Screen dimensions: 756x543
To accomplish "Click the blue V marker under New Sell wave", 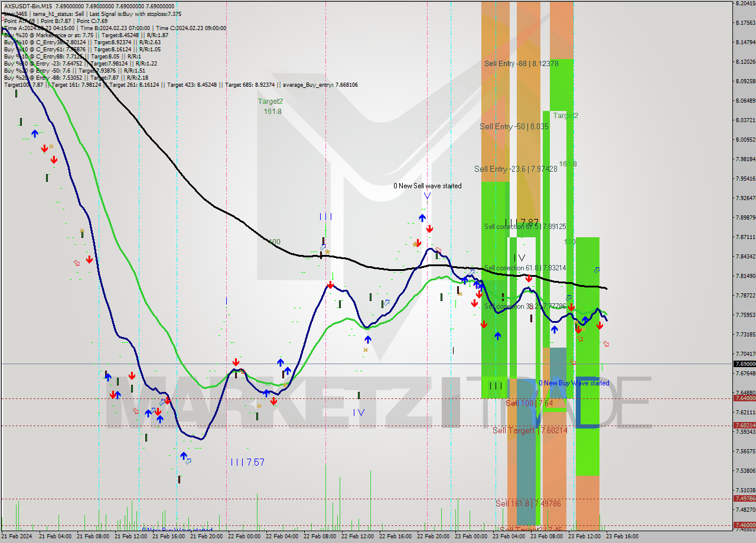I will (426, 196).
